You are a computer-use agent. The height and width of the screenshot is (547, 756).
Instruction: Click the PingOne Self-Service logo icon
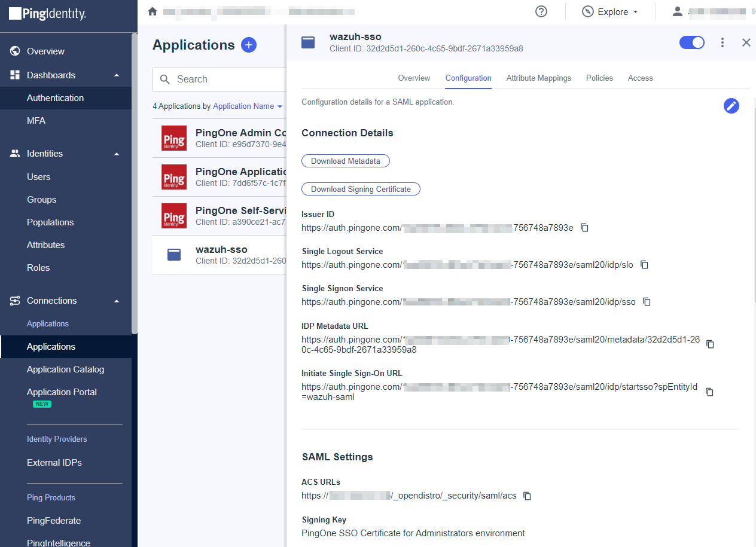coord(174,216)
